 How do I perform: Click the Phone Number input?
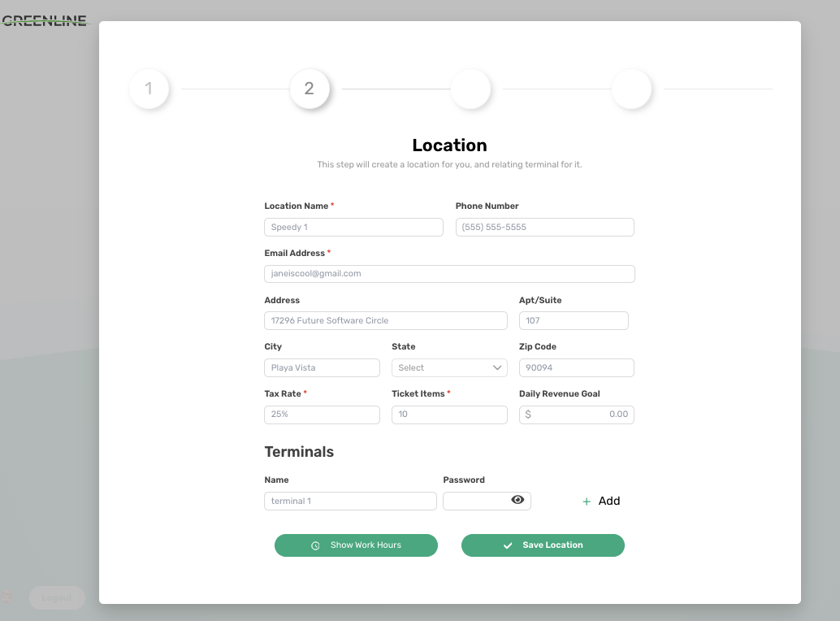[544, 227]
